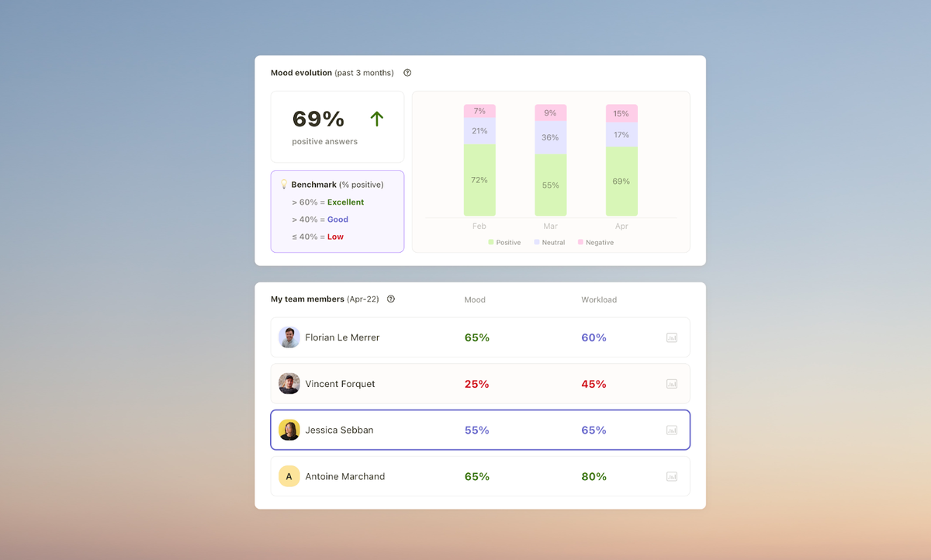Click the Workload column header

click(598, 299)
